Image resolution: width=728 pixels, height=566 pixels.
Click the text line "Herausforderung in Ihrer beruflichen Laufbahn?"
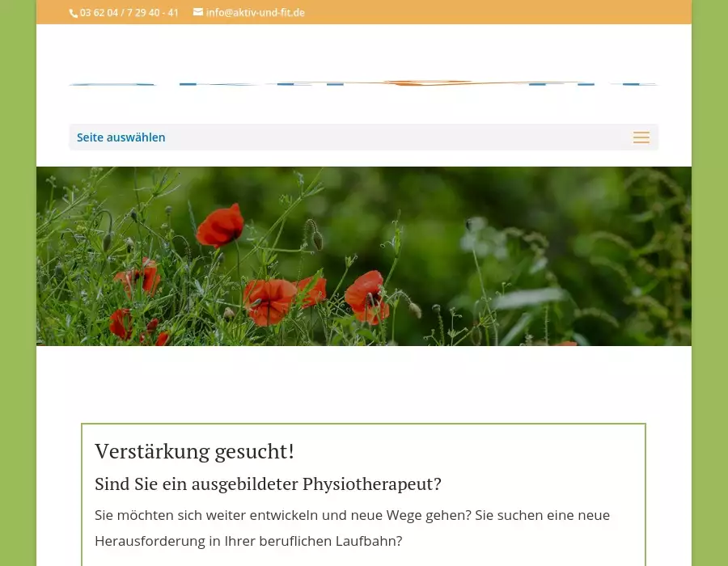click(x=248, y=541)
